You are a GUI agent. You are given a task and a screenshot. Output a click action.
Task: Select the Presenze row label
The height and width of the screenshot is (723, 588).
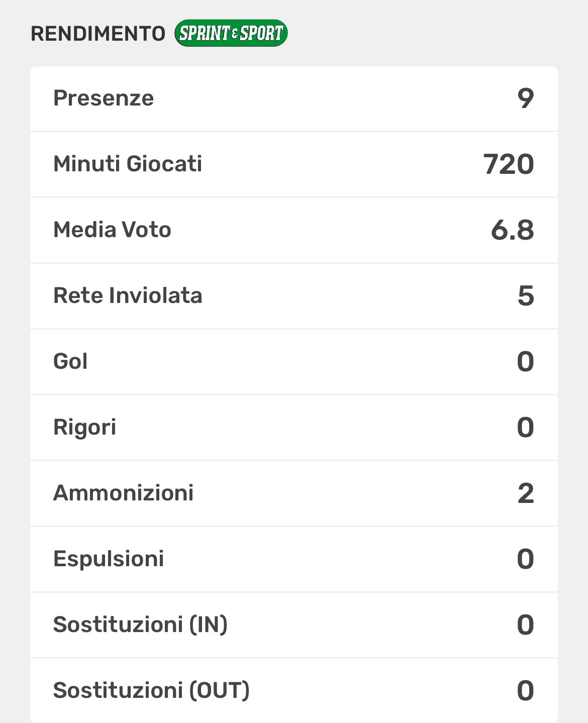[x=104, y=98]
